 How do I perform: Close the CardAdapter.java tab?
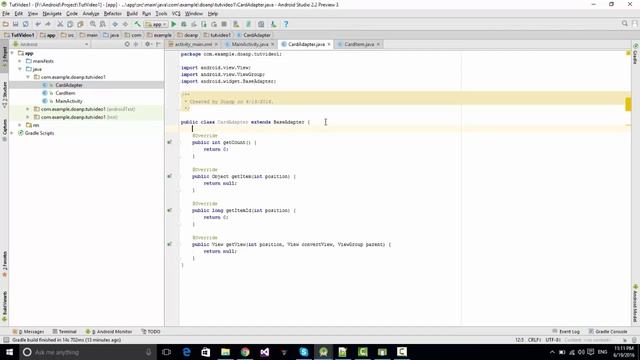coord(329,44)
